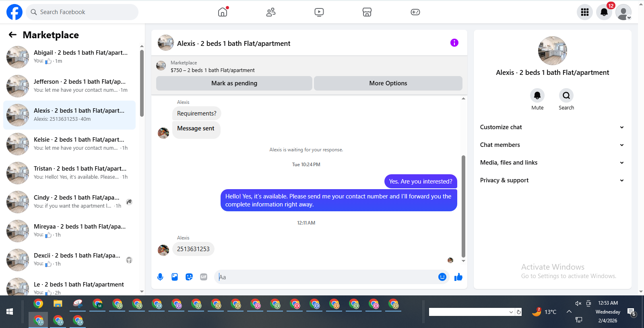This screenshot has width=644, height=328.
Task: Open the emoji picker in message box
Action: point(442,277)
